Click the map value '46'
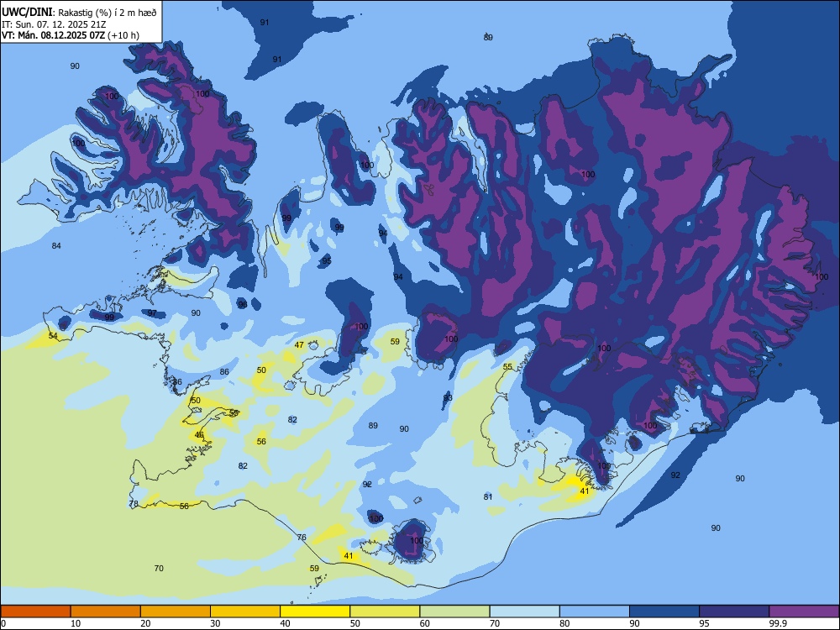Screen dimensions: 840x630 pos(199,435)
